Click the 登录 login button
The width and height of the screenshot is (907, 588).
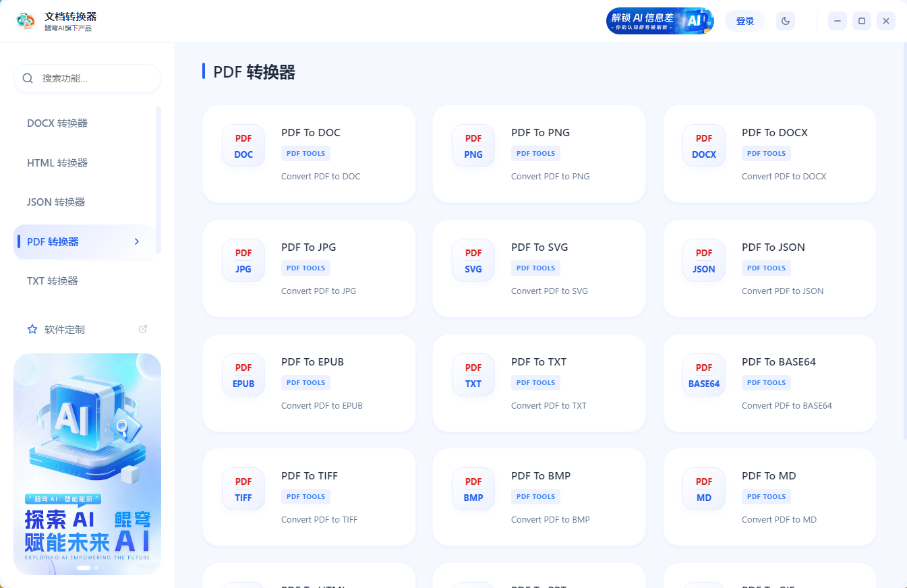[744, 20]
